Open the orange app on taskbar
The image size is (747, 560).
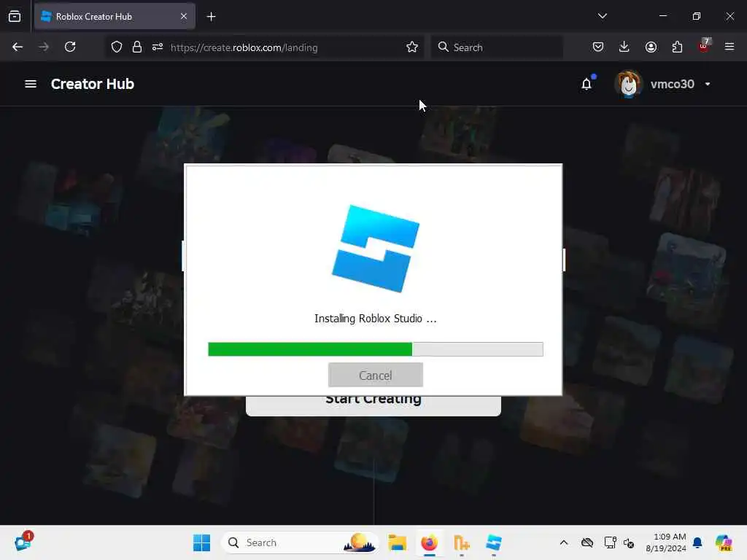(461, 542)
